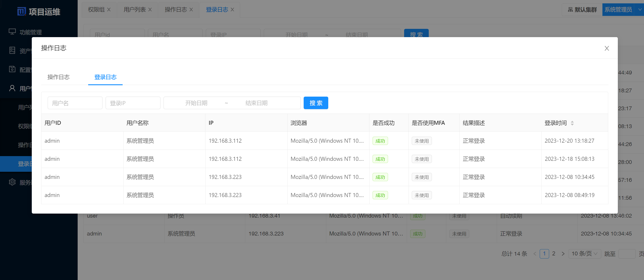Close the 操作日志 tab with its X
This screenshot has width=644, height=280.
pyautogui.click(x=191, y=9)
